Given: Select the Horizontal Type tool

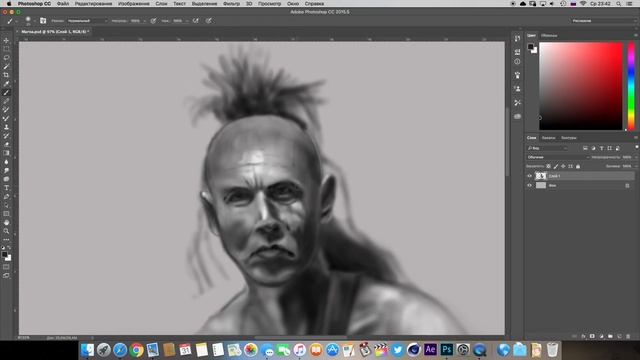Looking at the screenshot, I should click(x=6, y=188).
